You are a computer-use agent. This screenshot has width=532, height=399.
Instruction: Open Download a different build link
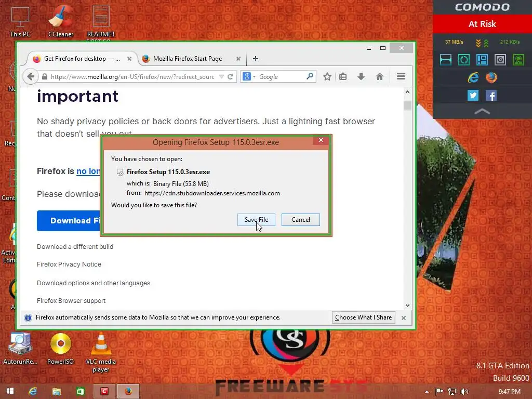click(75, 247)
